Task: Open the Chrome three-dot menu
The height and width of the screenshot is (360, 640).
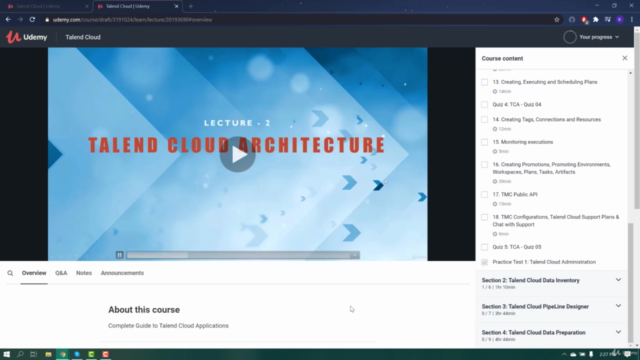Action: (x=632, y=20)
